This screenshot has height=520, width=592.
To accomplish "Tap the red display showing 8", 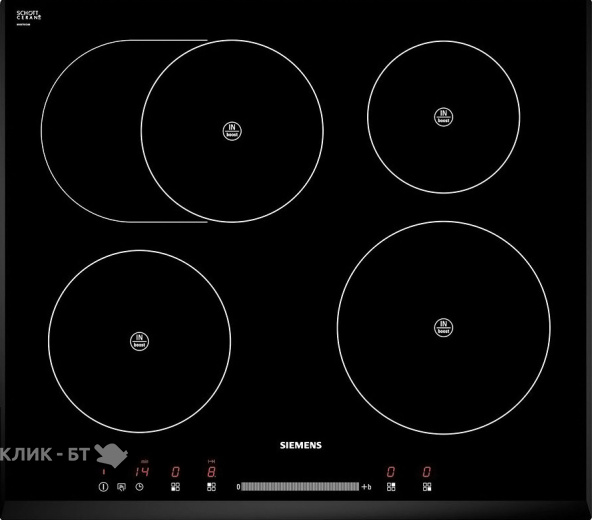I will coord(211,471).
